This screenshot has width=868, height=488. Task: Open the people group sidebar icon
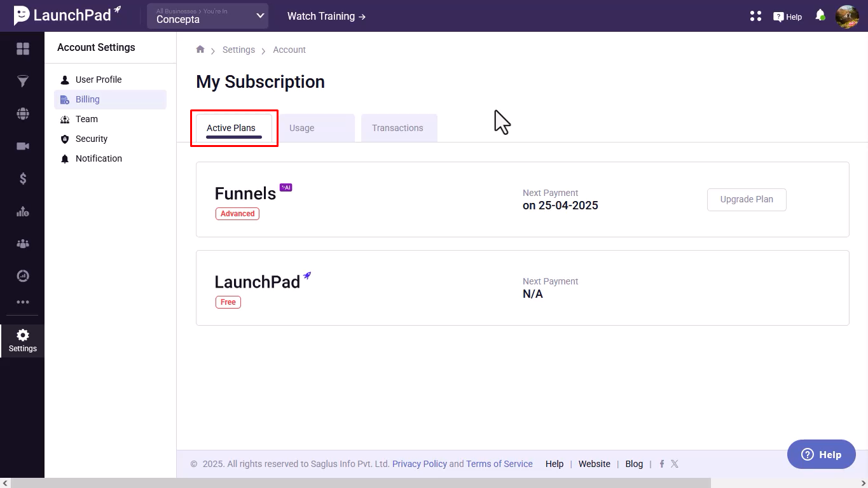(x=23, y=244)
